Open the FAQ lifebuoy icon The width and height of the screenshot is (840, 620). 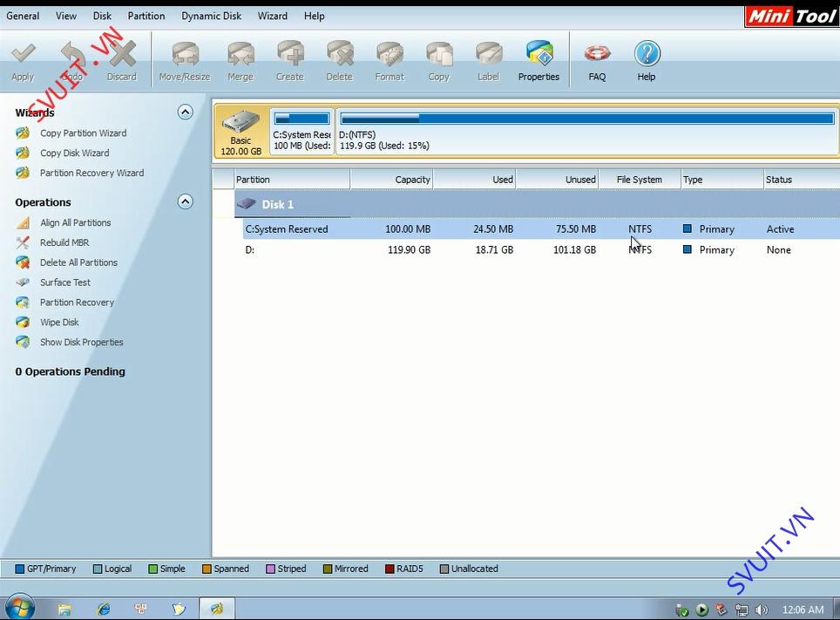tap(597, 54)
